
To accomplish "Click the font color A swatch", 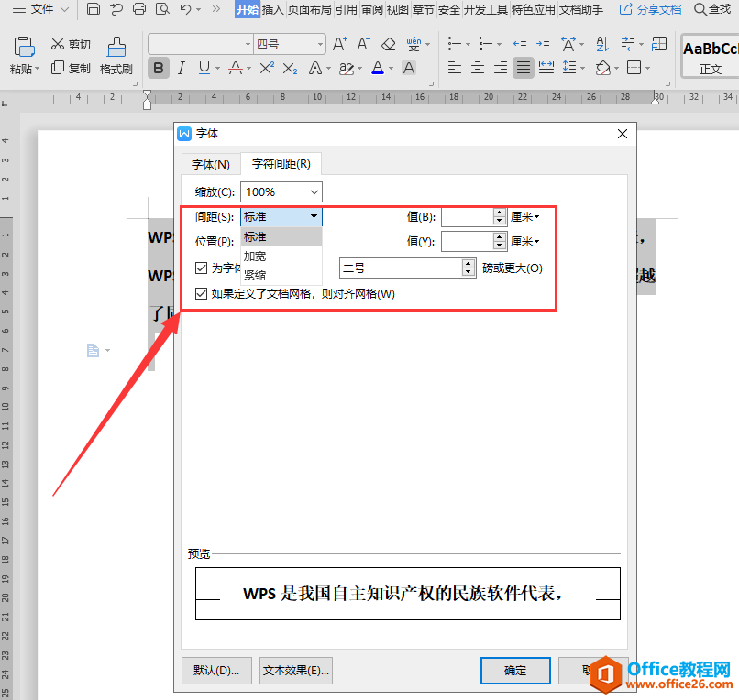I will pos(378,69).
